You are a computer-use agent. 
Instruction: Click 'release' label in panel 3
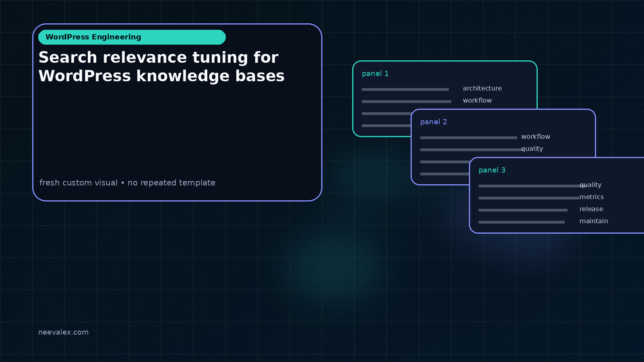(x=591, y=209)
